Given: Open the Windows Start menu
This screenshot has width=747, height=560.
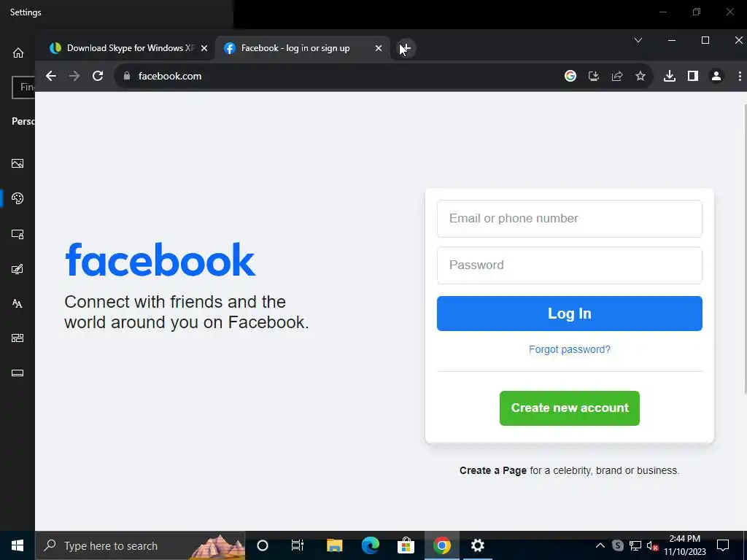Looking at the screenshot, I should tap(18, 545).
